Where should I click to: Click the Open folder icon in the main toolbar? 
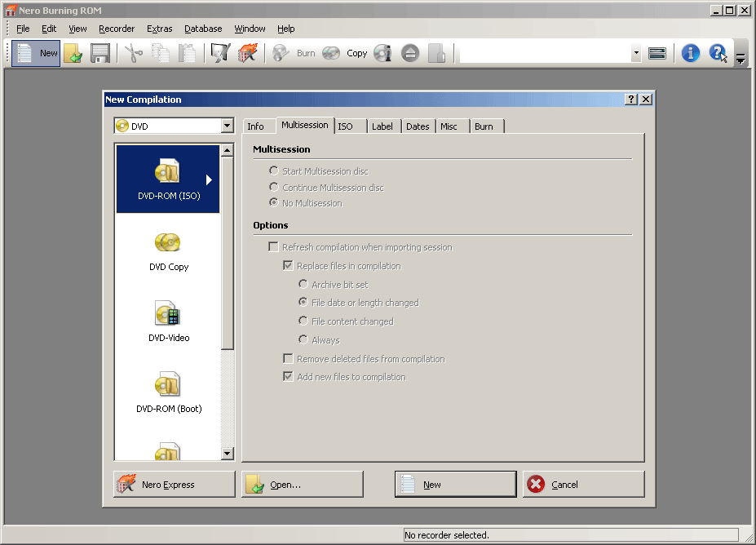73,53
